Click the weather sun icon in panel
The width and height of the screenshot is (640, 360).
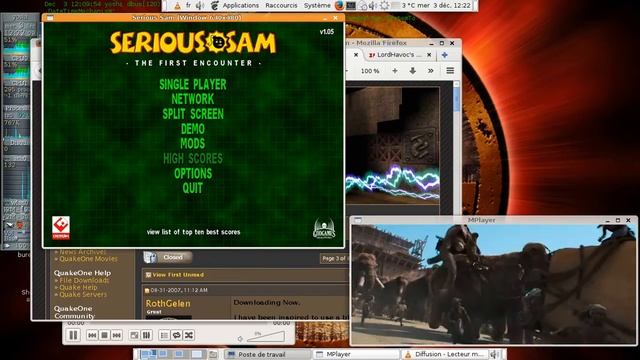[x=384, y=5]
